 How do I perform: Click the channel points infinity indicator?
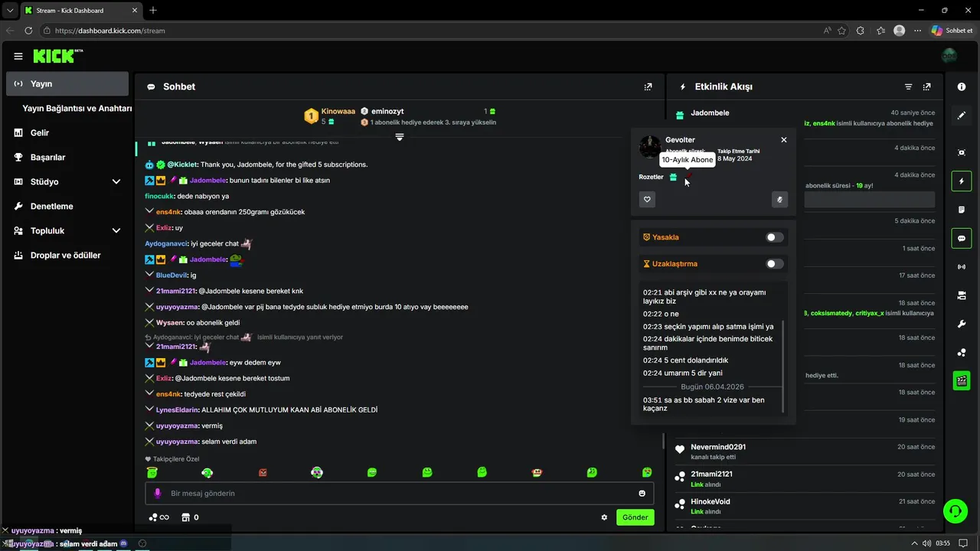(158, 517)
